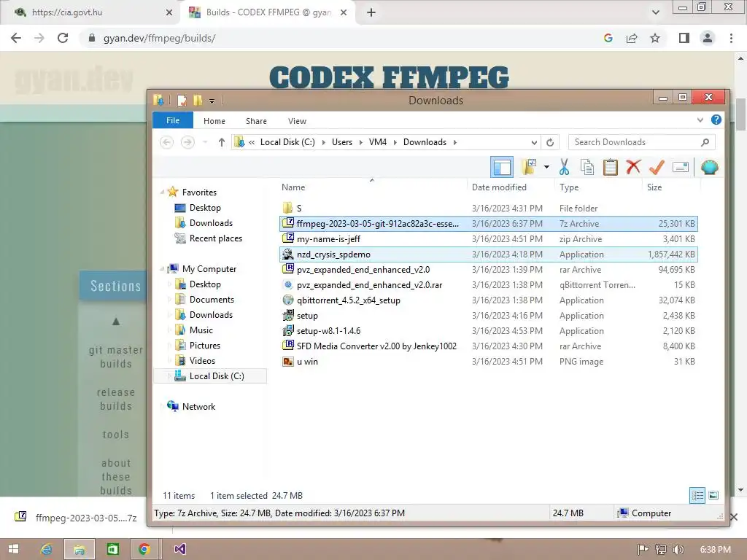Open Desktop under Favorites
The image size is (747, 560).
pos(205,208)
